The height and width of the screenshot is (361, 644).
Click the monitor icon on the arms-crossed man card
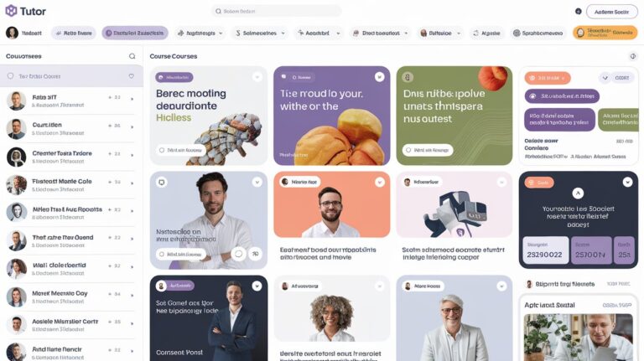coord(161,182)
